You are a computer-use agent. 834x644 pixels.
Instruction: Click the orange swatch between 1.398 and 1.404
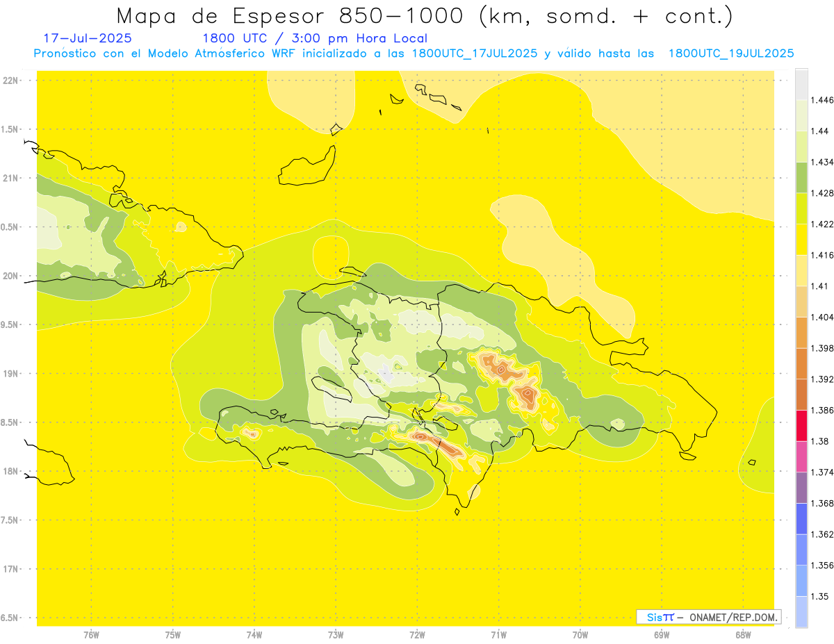(801, 332)
